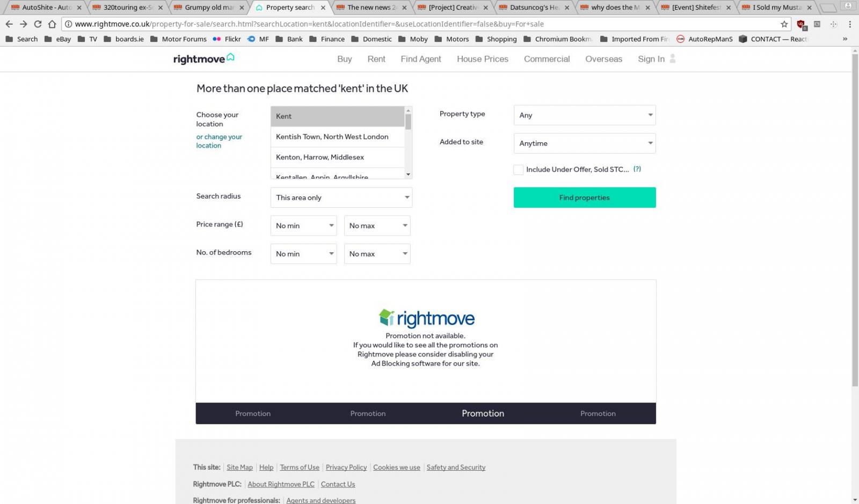
Task: Open the Flickr bookmark
Action: [227, 39]
